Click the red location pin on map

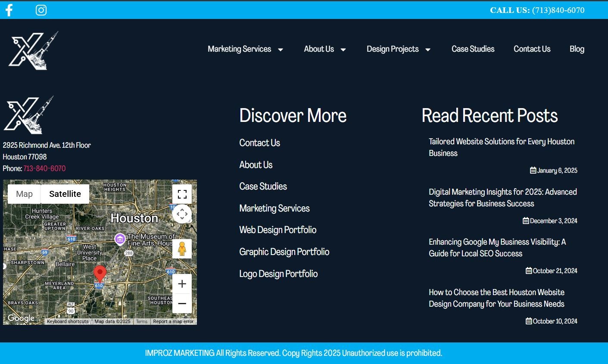[100, 274]
